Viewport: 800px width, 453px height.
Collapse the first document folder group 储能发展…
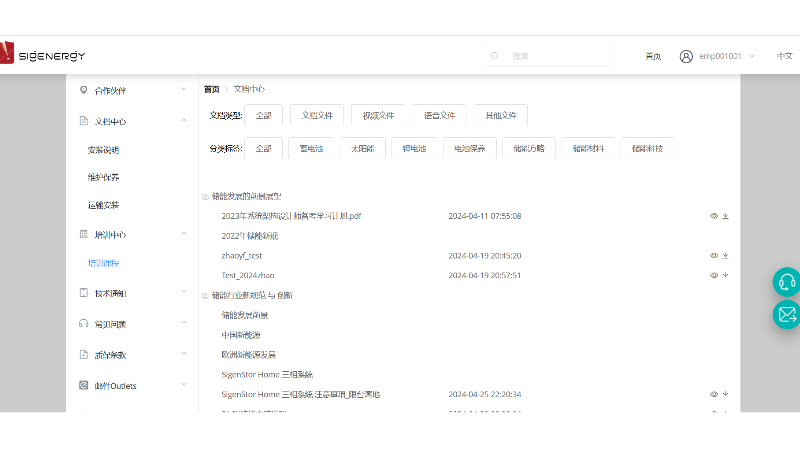point(205,196)
